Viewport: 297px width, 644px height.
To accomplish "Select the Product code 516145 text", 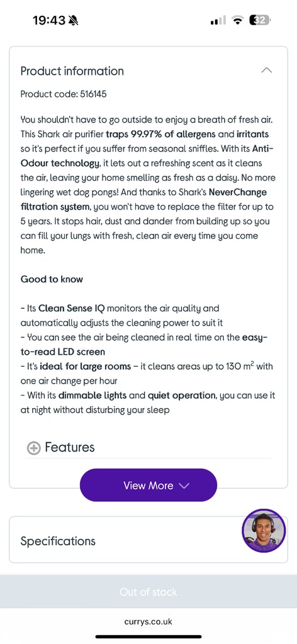I will pyautogui.click(x=64, y=94).
